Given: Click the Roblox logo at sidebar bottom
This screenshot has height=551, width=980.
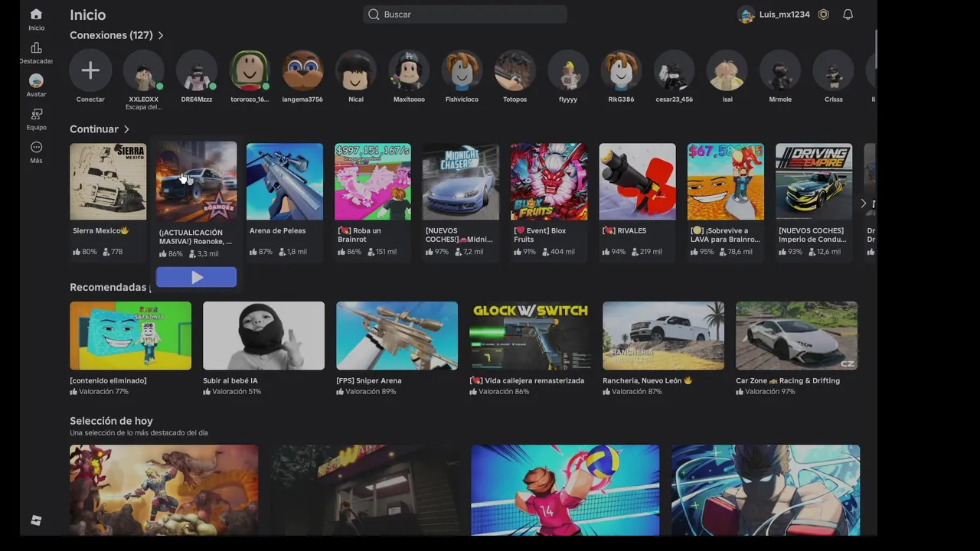Looking at the screenshot, I should coord(36,520).
